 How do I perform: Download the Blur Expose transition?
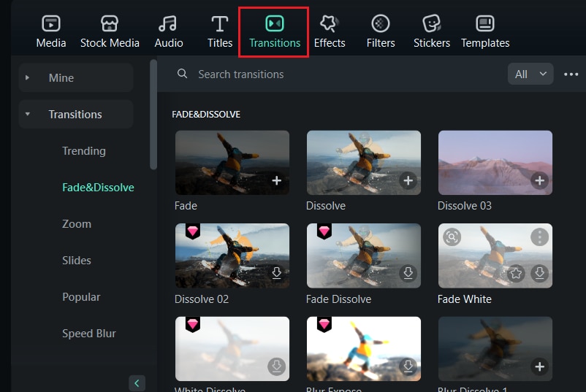point(408,366)
